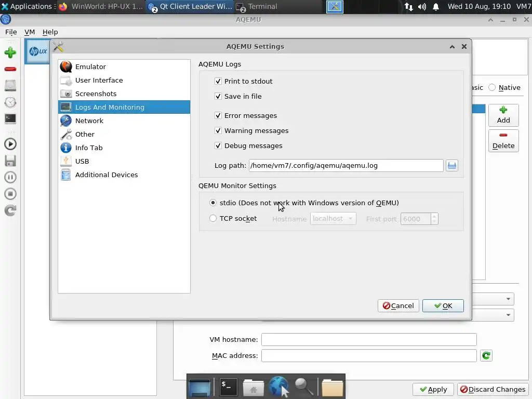The width and height of the screenshot is (532, 399).
Task: Expand upper dropdown behind dialog at right edge
Action: point(508,299)
